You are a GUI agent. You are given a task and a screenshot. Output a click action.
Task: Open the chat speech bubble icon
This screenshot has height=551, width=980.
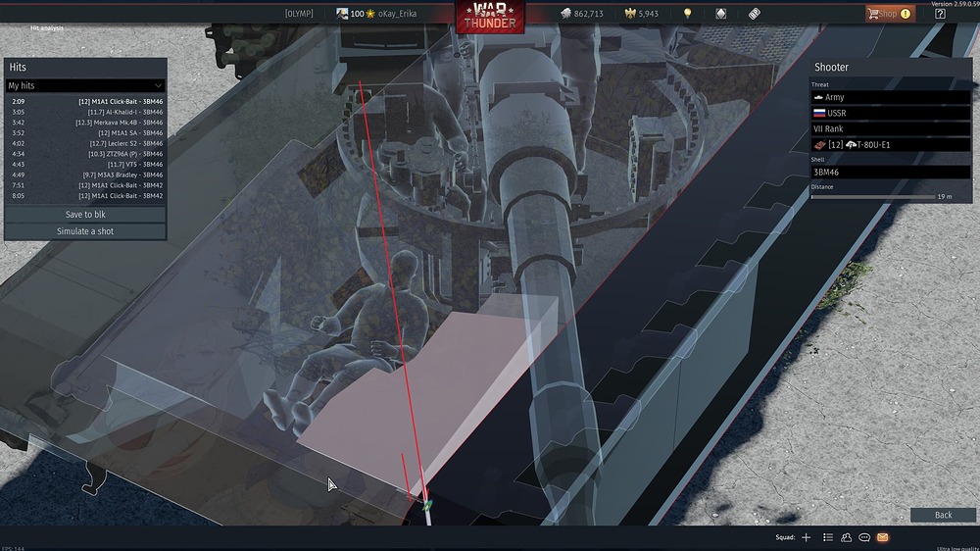point(864,537)
